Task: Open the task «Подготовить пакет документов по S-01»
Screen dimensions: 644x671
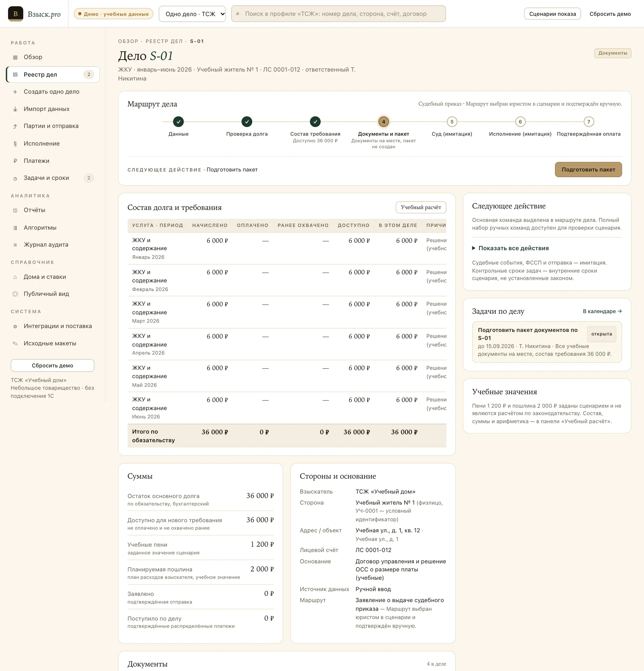Action: 547,342
